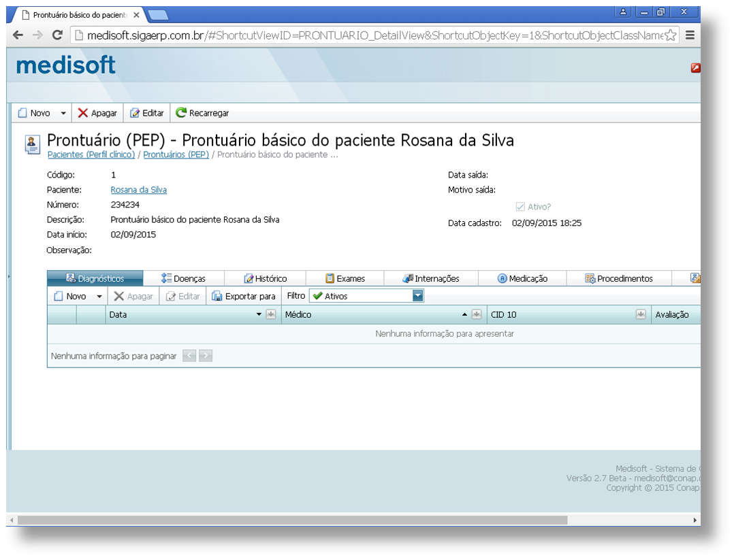The height and width of the screenshot is (560, 734).
Task: Click Apagar in the main toolbar
Action: [97, 113]
